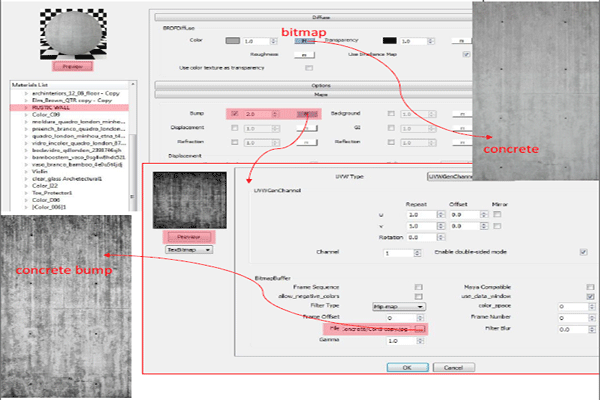The width and height of the screenshot is (600, 400).
Task: Click the material Preview button under the sphere
Action: click(x=72, y=67)
